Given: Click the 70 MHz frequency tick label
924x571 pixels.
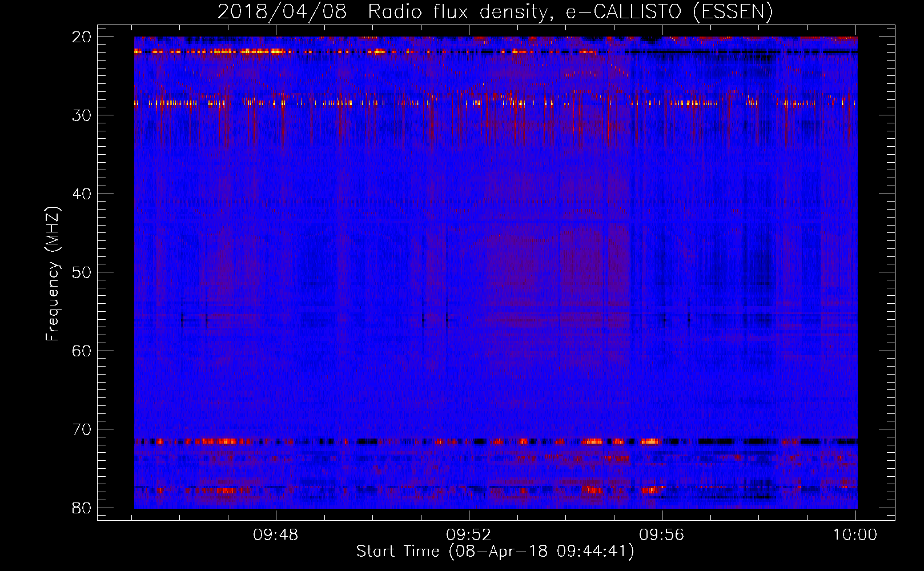Looking at the screenshot, I should click(x=82, y=429).
